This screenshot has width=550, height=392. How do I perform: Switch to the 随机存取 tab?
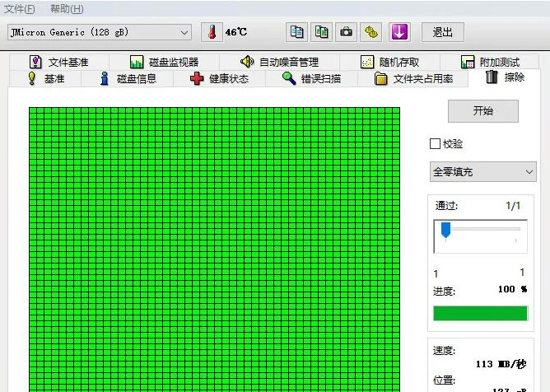[x=390, y=62]
